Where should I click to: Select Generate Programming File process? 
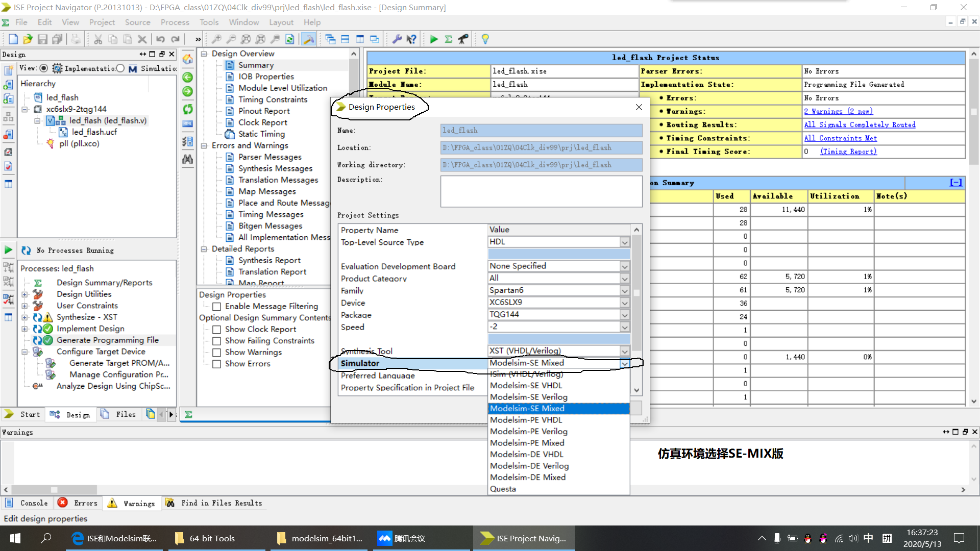pos(108,340)
